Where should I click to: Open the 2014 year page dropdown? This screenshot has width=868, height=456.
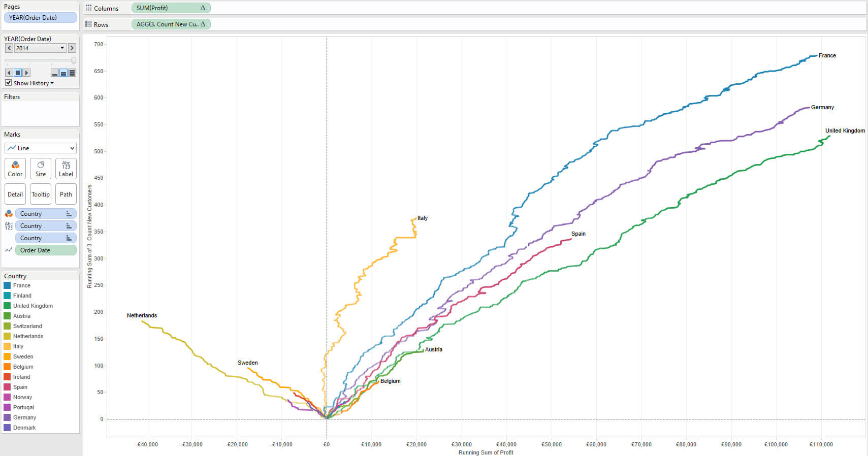click(41, 48)
